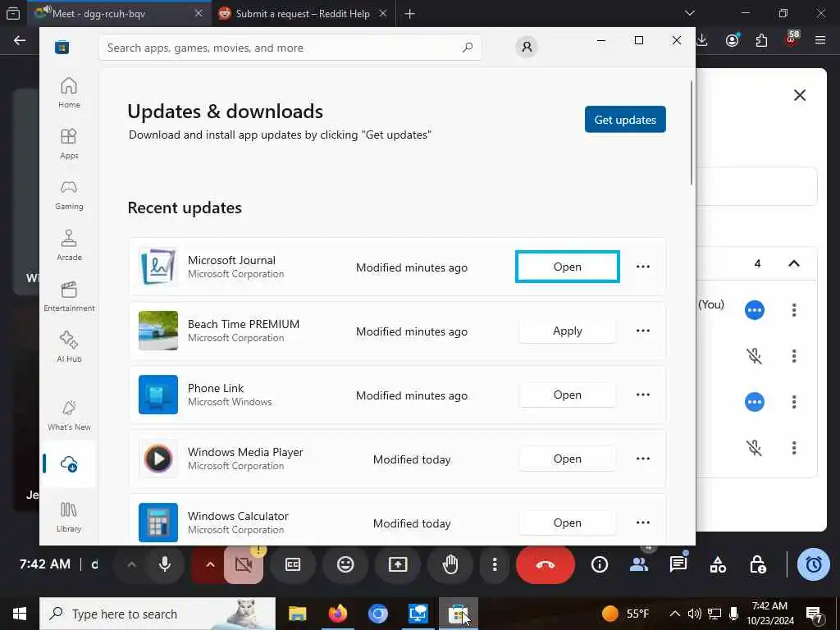Image resolution: width=840 pixels, height=630 pixels.
Task: Click Meet present now button
Action: pyautogui.click(x=398, y=564)
